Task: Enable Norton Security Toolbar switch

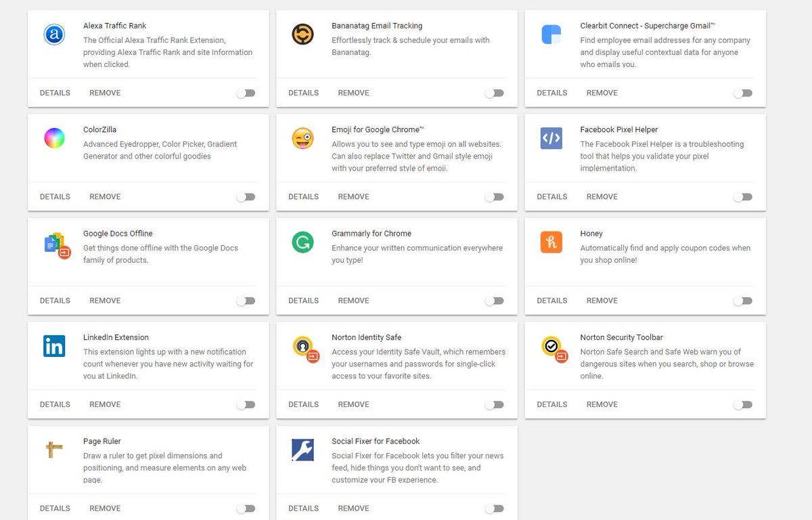Action: pyautogui.click(x=742, y=405)
